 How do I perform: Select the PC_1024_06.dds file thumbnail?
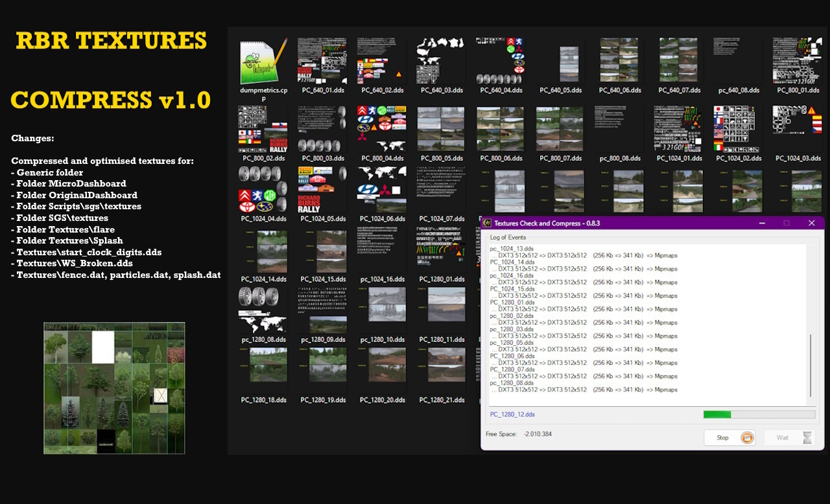[x=382, y=190]
